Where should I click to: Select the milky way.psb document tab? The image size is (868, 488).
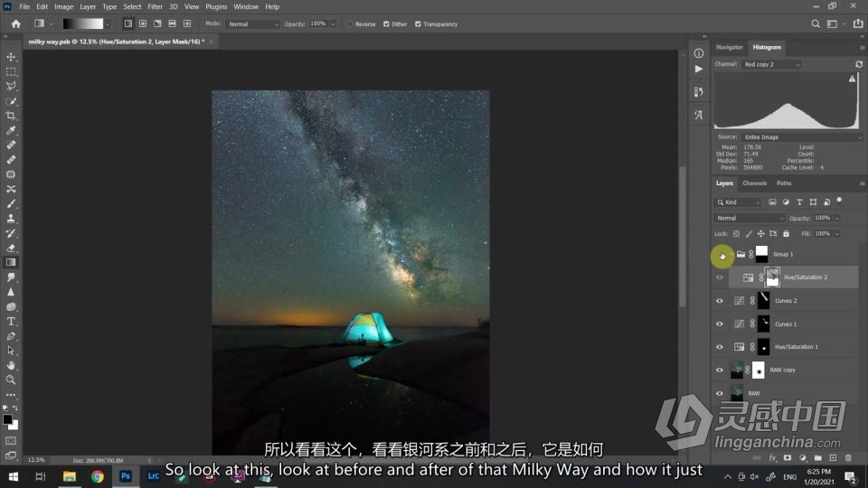coord(117,42)
